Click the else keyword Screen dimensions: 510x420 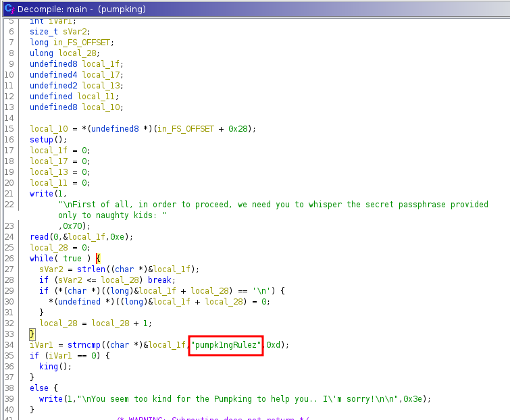pos(39,388)
